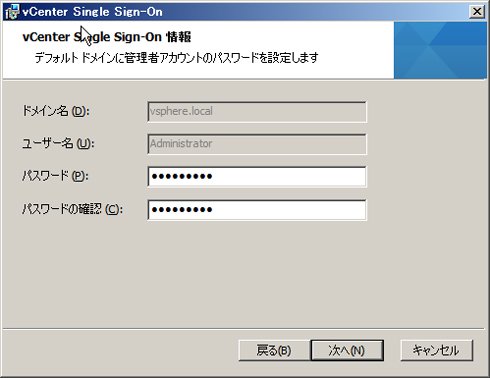Click the ユーザー名 field showing Administrator

pyautogui.click(x=257, y=144)
